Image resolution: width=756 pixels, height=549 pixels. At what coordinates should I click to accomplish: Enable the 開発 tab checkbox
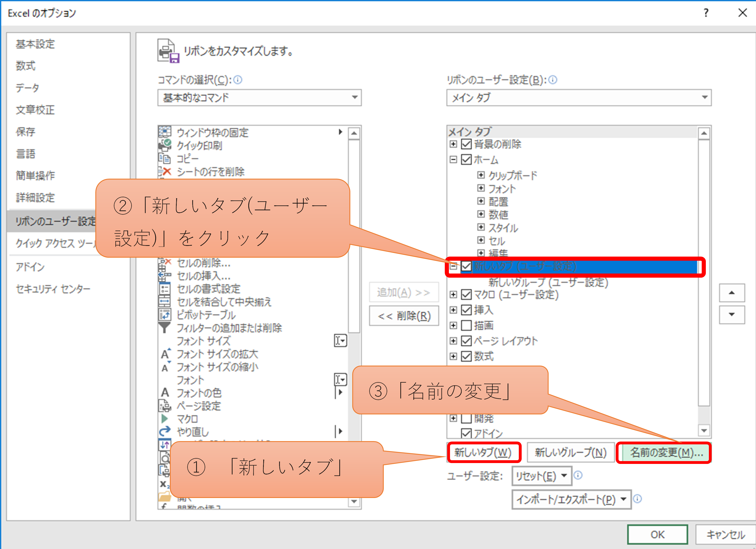click(466, 418)
